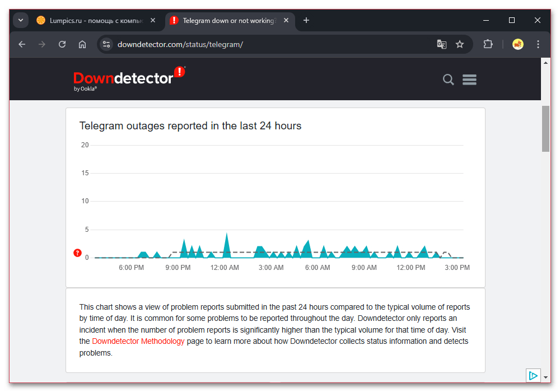Click the red question mark chart help icon
560x392 pixels.
point(77,253)
